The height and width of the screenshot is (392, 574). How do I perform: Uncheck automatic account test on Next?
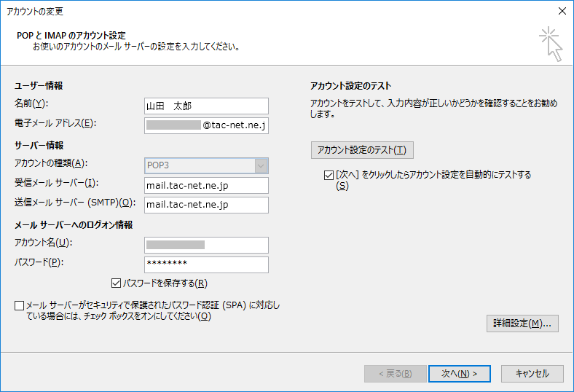point(329,175)
